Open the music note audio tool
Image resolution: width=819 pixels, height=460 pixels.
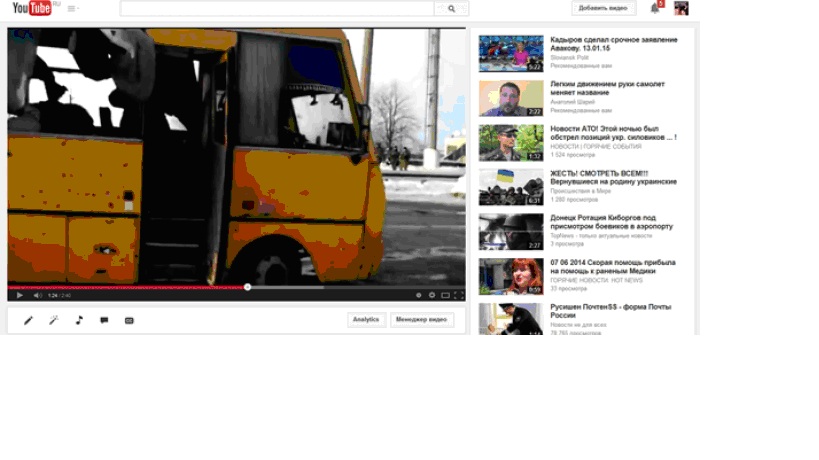point(79,320)
